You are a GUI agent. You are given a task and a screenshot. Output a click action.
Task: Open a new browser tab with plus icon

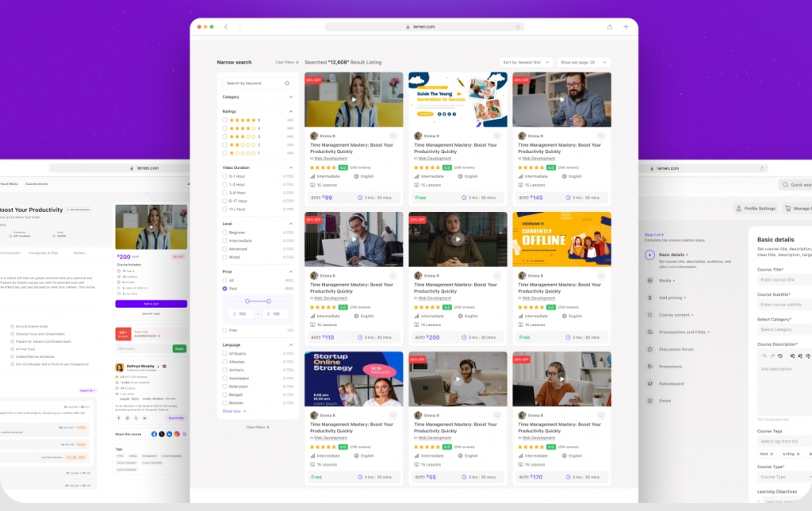626,27
